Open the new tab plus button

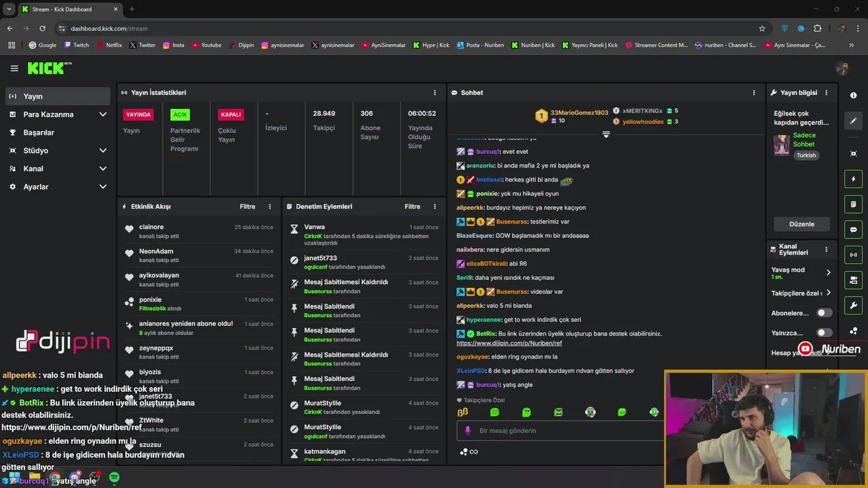[x=132, y=9]
